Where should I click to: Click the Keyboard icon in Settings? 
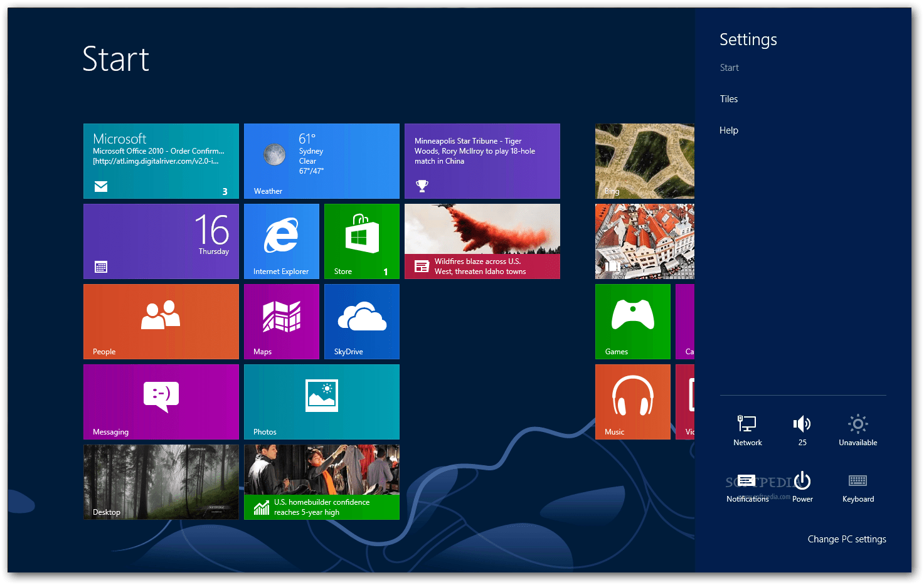[858, 481]
